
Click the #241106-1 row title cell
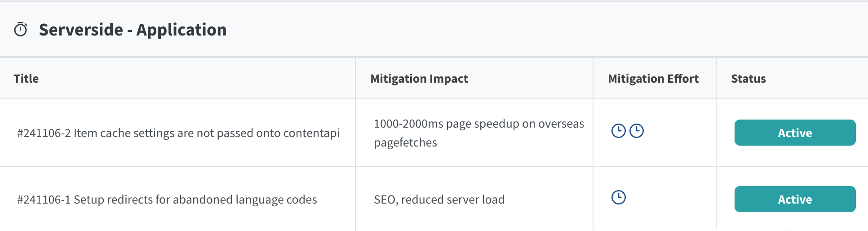coord(177,200)
